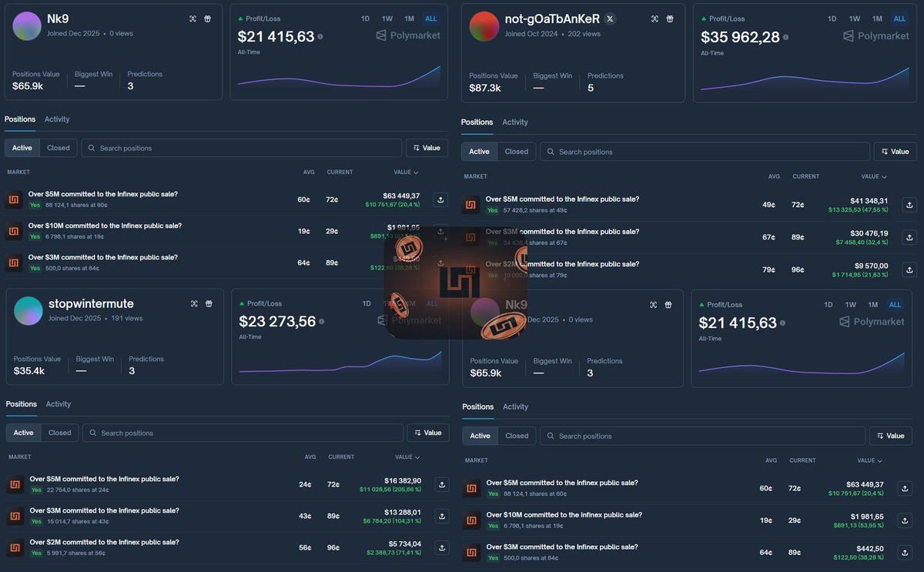Open the X badge beside not-gOaTbAnKeR
The width and height of the screenshot is (924, 572).
coord(610,18)
